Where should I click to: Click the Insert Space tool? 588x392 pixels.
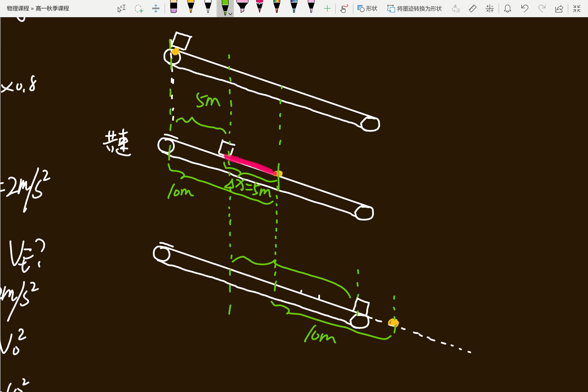click(x=156, y=9)
